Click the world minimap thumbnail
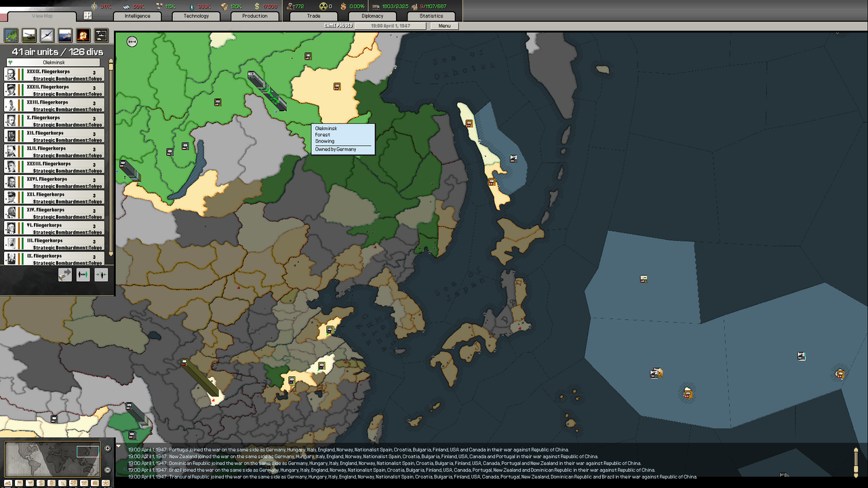Screen dimensions: 868x488 [x=53, y=459]
